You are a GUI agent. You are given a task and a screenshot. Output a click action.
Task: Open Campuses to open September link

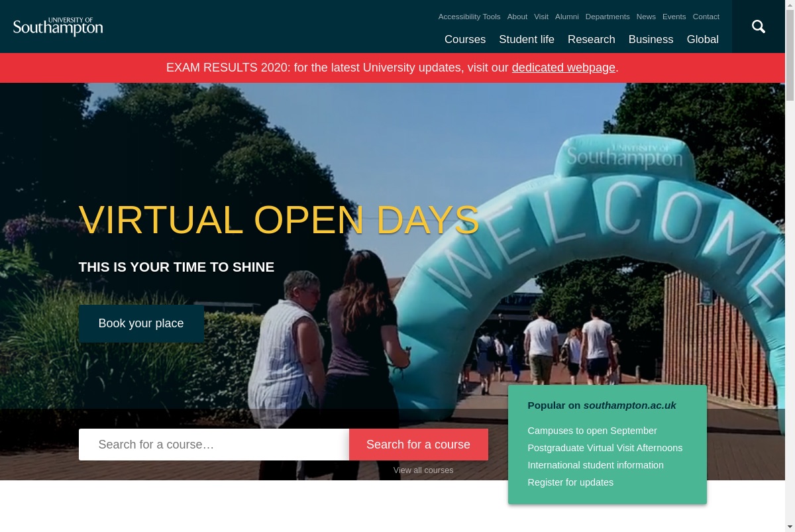[592, 431]
